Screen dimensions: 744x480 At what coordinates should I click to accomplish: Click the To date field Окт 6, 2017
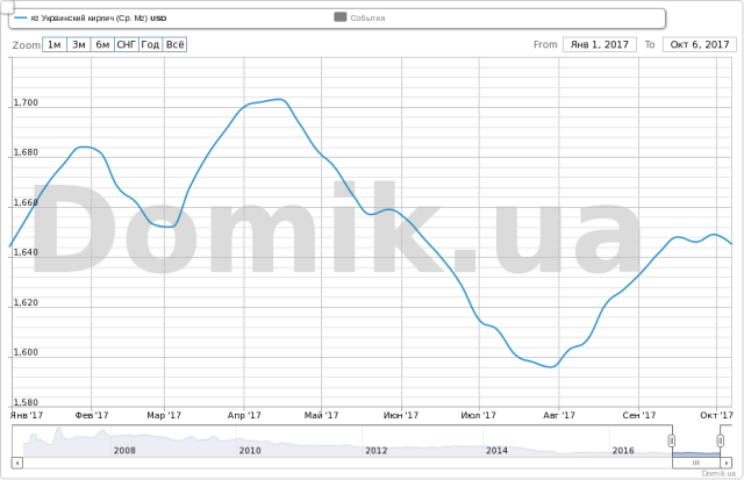click(699, 45)
